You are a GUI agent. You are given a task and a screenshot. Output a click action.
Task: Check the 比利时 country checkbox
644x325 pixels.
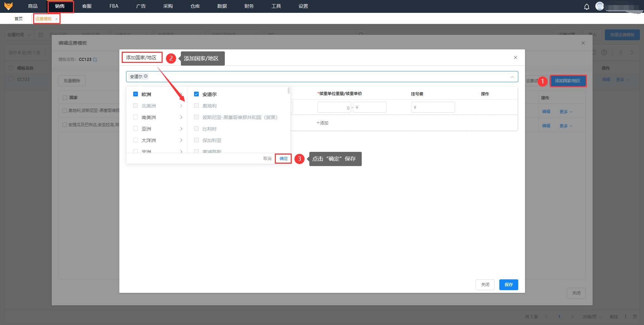196,129
